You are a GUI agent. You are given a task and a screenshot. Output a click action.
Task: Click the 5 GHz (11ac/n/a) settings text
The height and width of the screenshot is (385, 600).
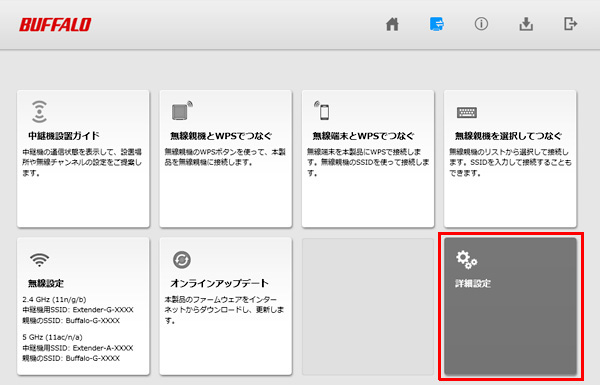[52, 337]
